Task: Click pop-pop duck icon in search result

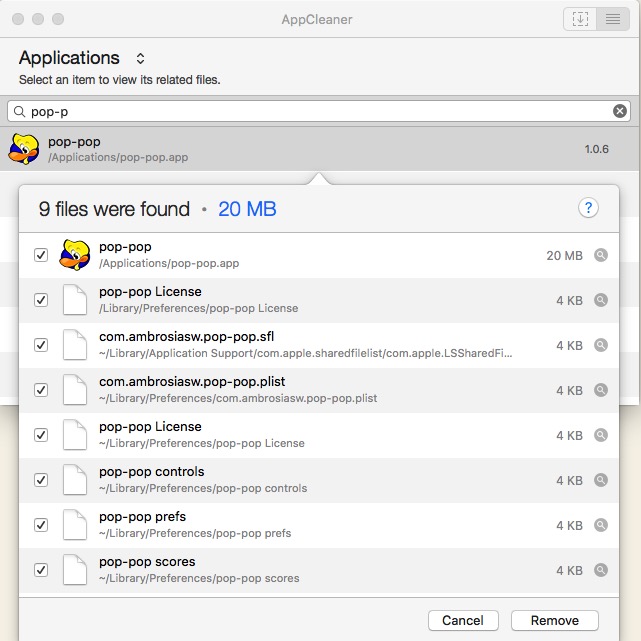Action: pyautogui.click(x=24, y=149)
